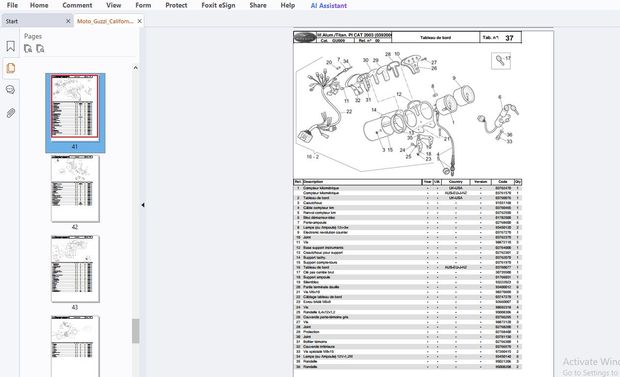This screenshot has width=620, height=377.
Task: Click the Country column header in parts table
Action: (x=456, y=182)
